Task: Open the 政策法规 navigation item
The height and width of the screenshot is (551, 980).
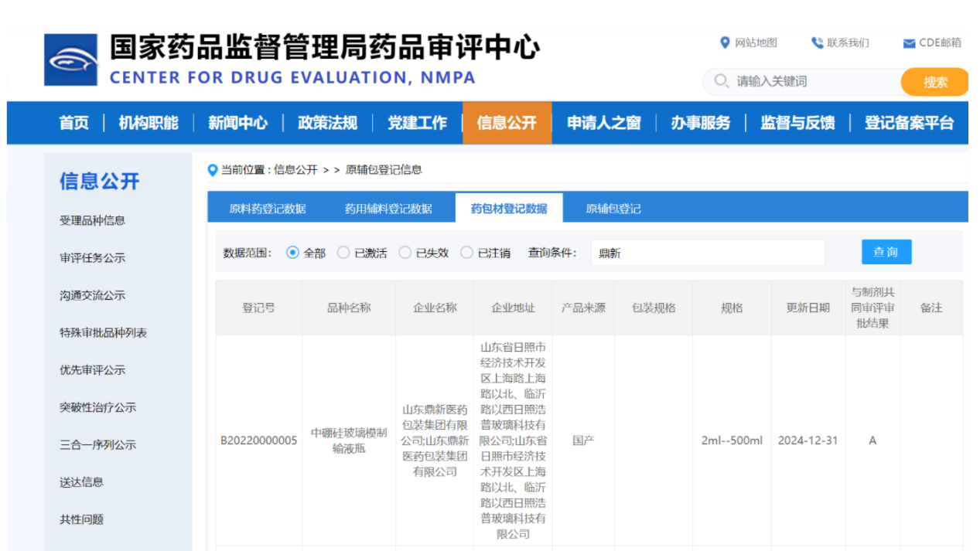Action: (x=328, y=123)
